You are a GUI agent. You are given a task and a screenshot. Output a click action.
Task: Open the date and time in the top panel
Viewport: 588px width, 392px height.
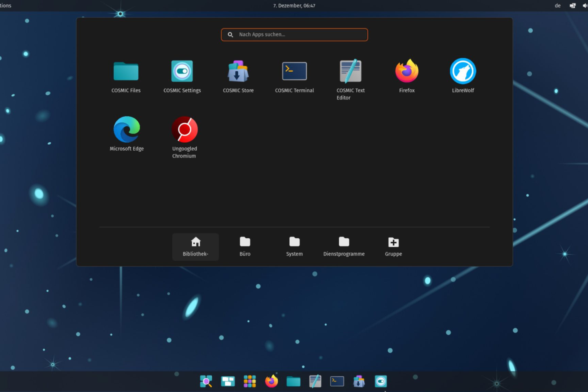click(x=294, y=5)
